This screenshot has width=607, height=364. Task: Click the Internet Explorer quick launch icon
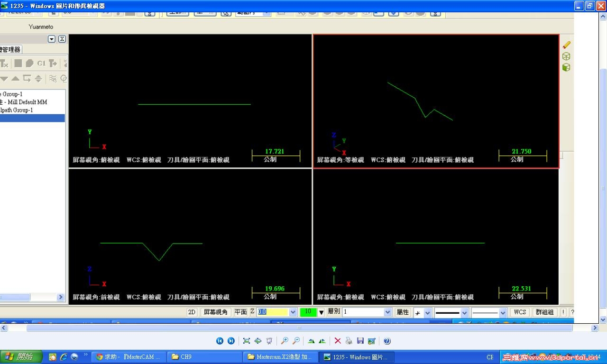click(64, 357)
